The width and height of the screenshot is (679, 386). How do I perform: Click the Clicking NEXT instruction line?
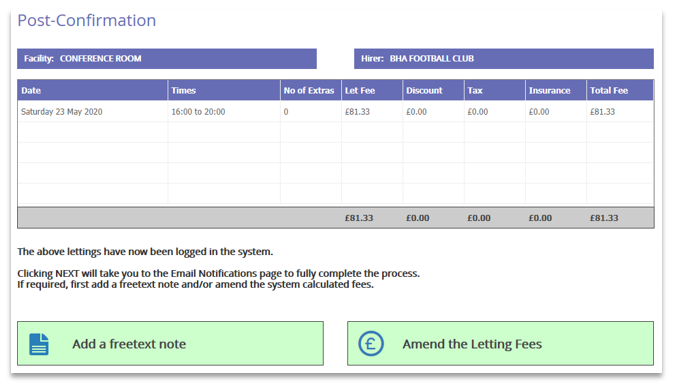click(x=218, y=273)
